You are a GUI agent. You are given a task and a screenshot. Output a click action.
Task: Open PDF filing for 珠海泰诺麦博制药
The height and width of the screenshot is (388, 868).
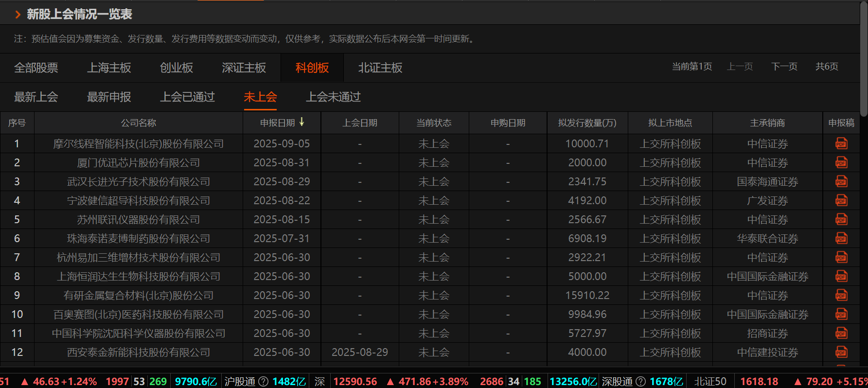pyautogui.click(x=841, y=238)
